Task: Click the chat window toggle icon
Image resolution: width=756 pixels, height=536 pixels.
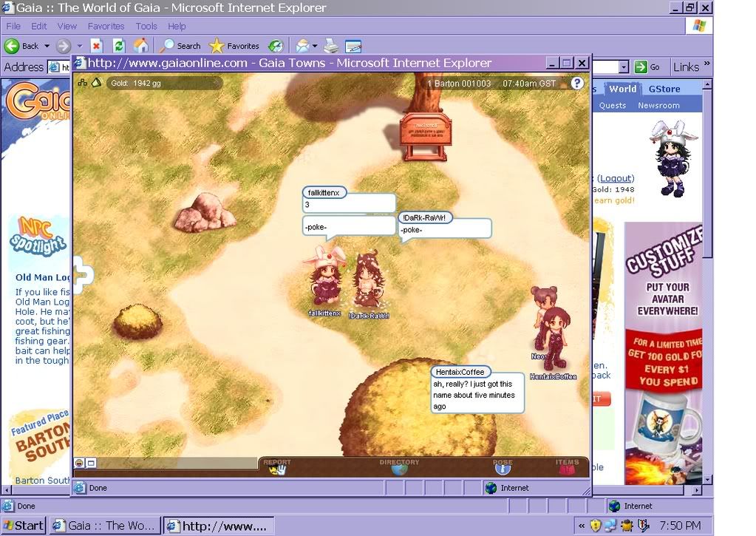Action: (91, 463)
